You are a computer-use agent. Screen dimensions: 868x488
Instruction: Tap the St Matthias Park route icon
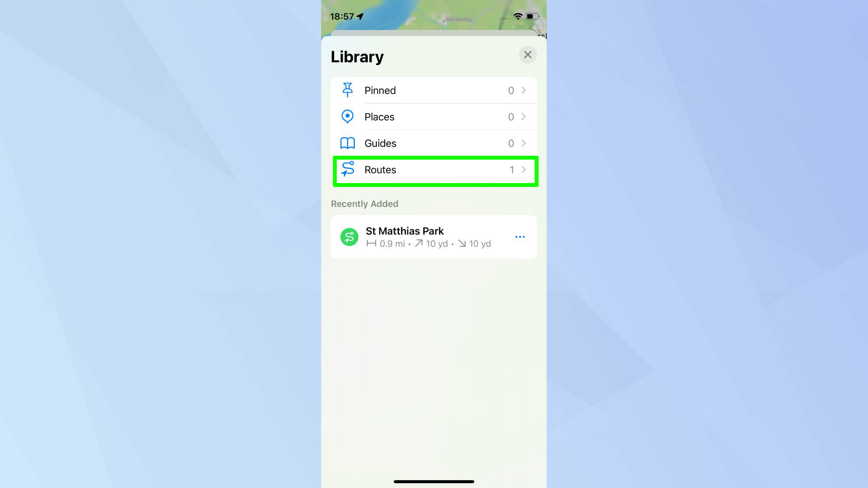(x=348, y=236)
